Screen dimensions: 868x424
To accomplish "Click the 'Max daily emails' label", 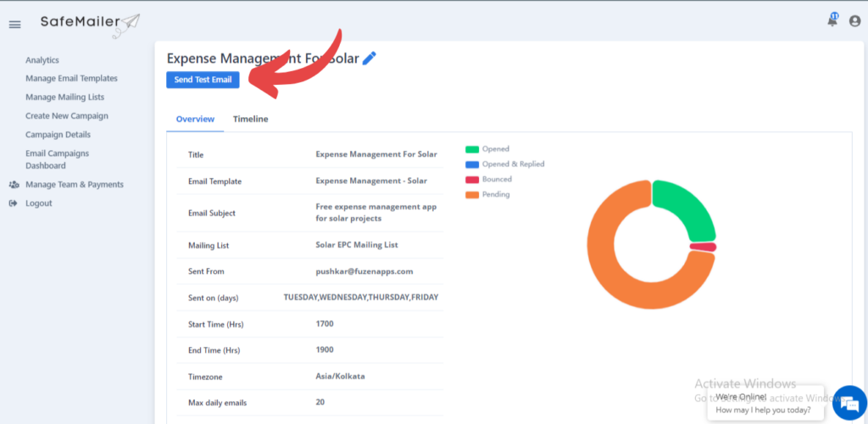I will pos(216,403).
